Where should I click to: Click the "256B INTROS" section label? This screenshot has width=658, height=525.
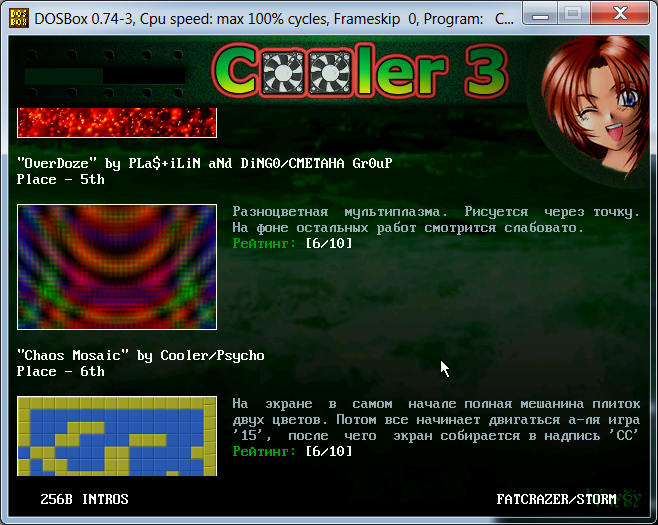84,499
